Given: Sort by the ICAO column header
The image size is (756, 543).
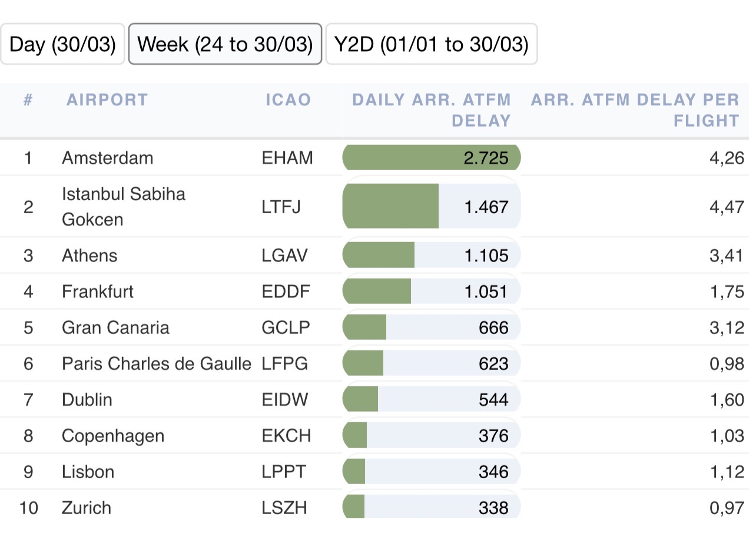Looking at the screenshot, I should (288, 100).
